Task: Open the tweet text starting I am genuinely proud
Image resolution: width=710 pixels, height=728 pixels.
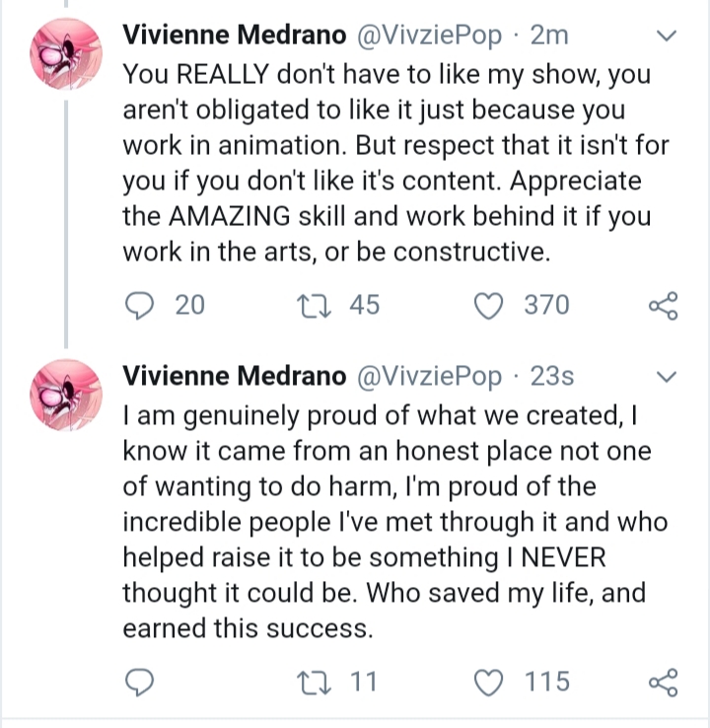Action: tap(395, 522)
